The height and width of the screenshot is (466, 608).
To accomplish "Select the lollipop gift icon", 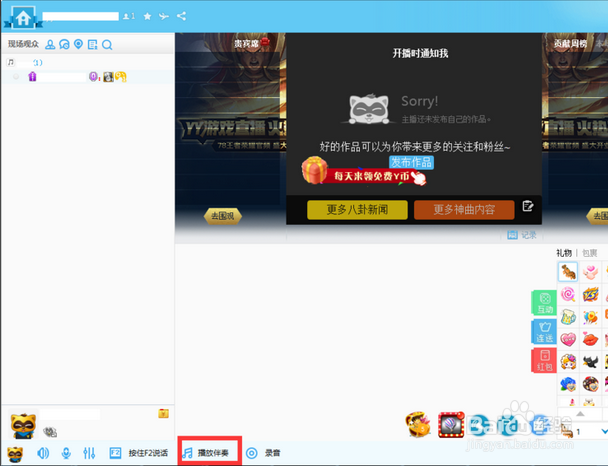I will coord(568,294).
